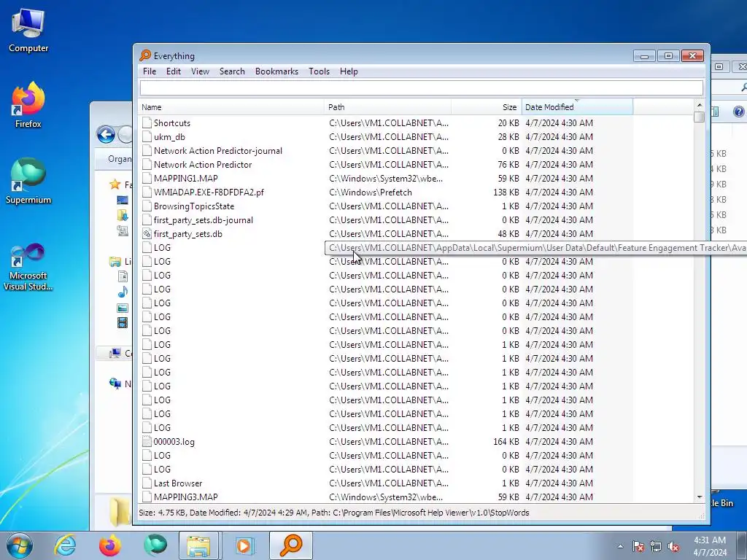Screen dimensions: 747x560
Task: Click the Favorites star in Explorer sidebar
Action: 115,184
